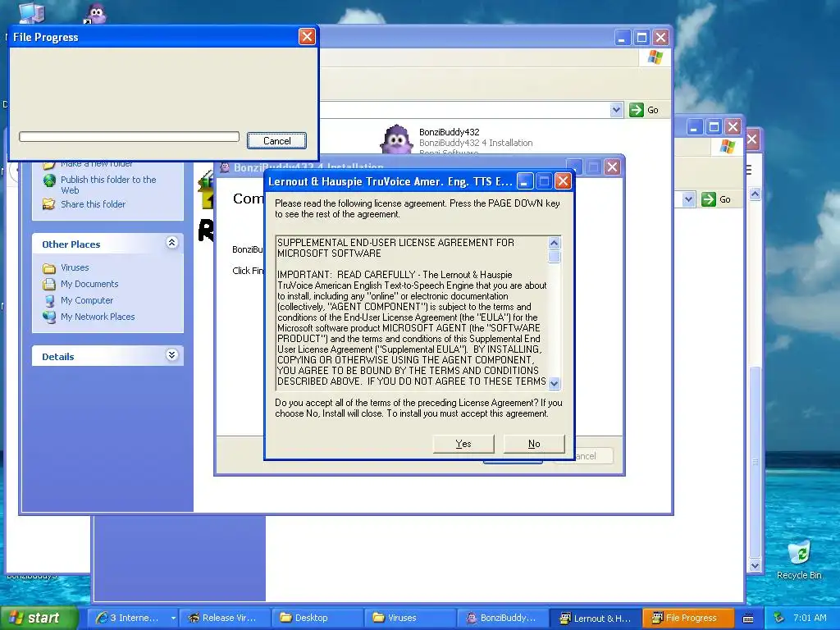Image resolution: width=840 pixels, height=630 pixels.
Task: Accept the license by clicking Yes
Action: pos(463,444)
